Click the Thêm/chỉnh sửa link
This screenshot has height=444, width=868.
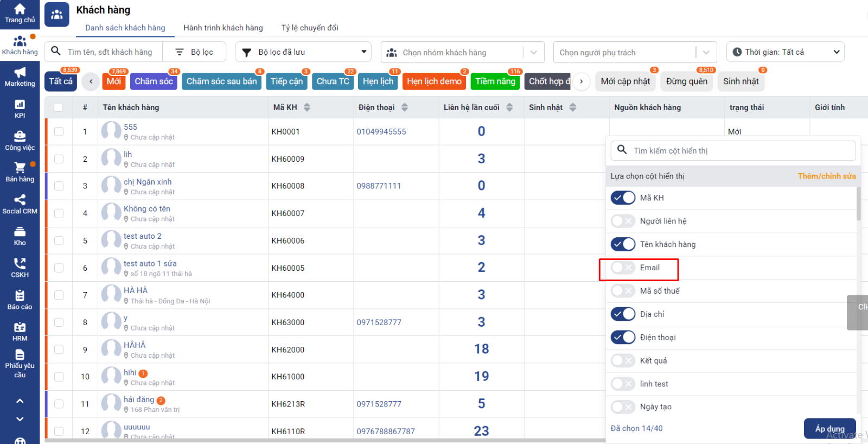pos(826,176)
